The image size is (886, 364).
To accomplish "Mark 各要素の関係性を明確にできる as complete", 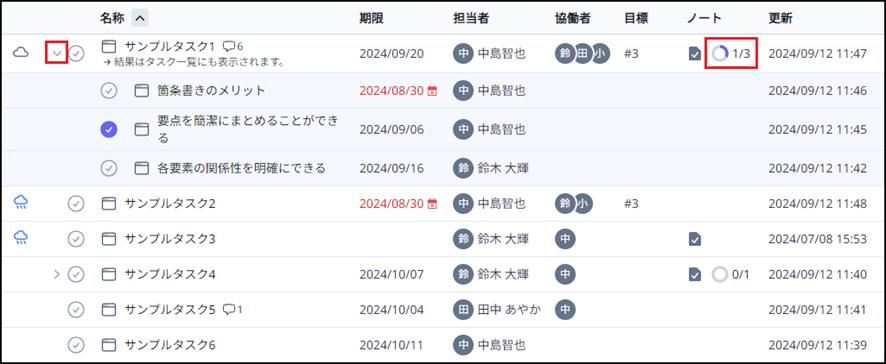I will coord(108,168).
